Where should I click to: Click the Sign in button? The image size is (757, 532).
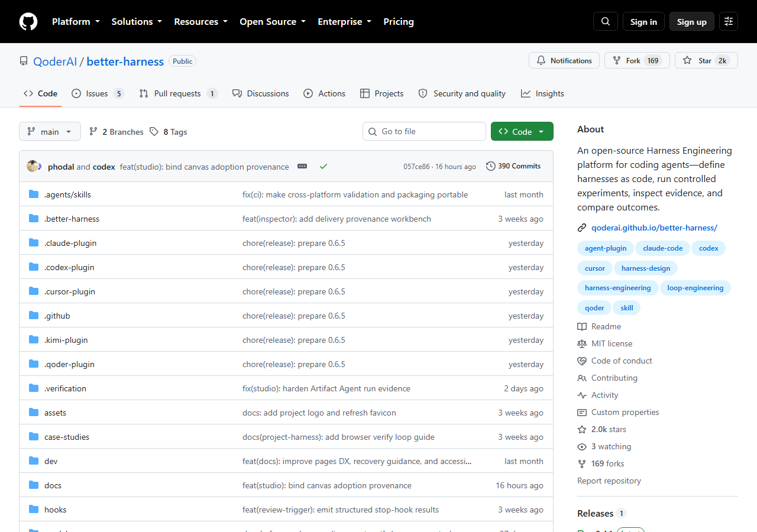point(643,22)
